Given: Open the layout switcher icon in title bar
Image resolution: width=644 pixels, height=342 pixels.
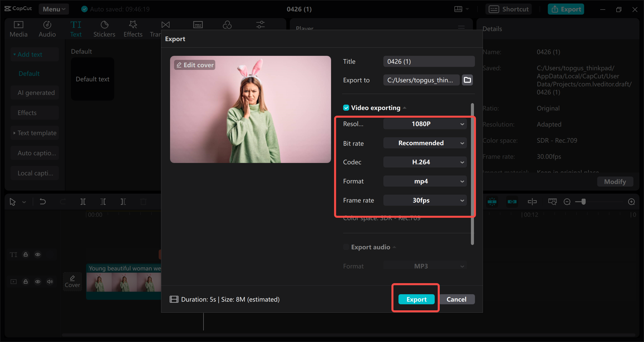Looking at the screenshot, I should pyautogui.click(x=458, y=9).
